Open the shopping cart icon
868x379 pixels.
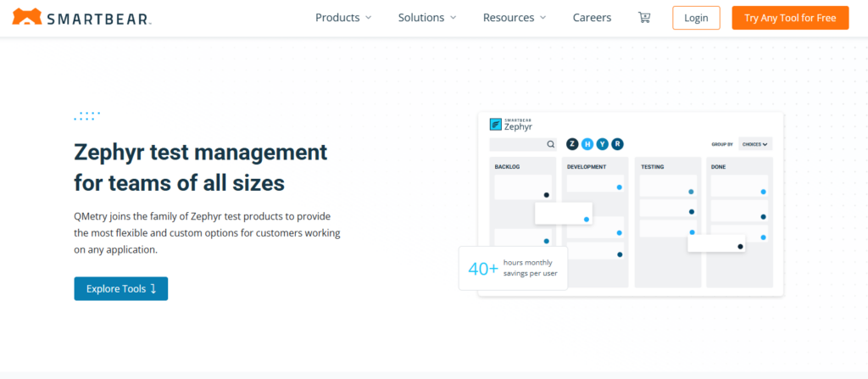[644, 18]
